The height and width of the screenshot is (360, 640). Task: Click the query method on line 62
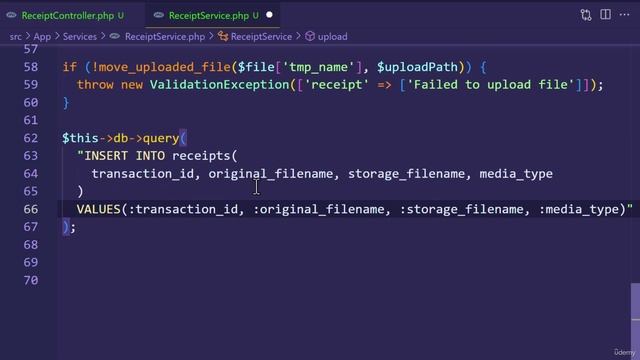[161, 138]
